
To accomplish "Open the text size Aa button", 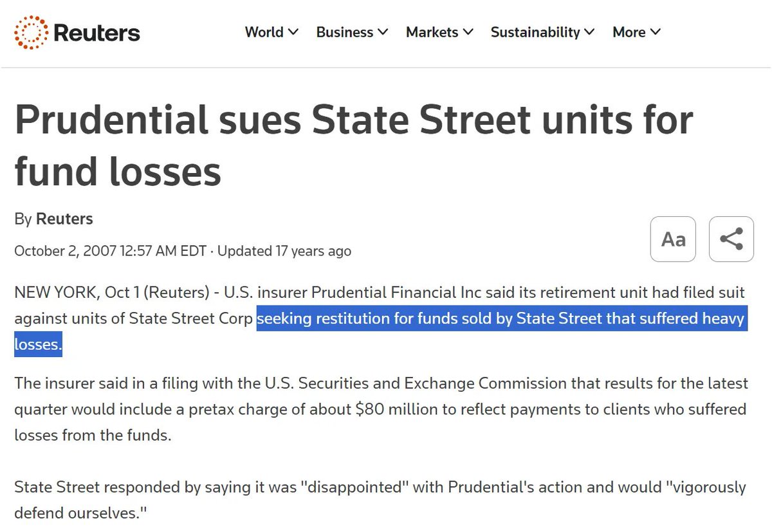I will point(673,239).
